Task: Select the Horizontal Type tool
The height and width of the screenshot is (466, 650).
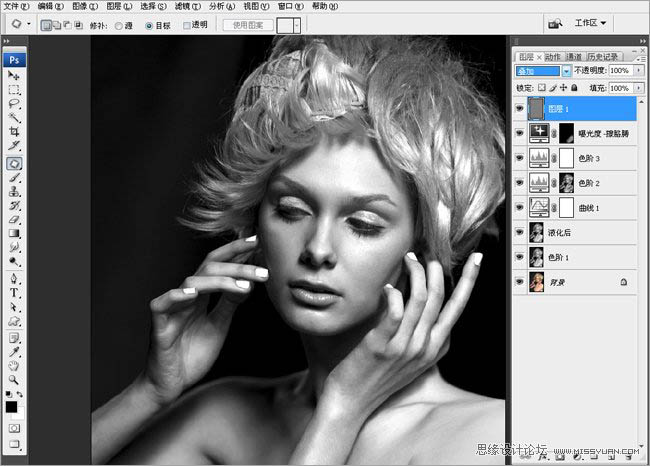Action: click(x=15, y=294)
